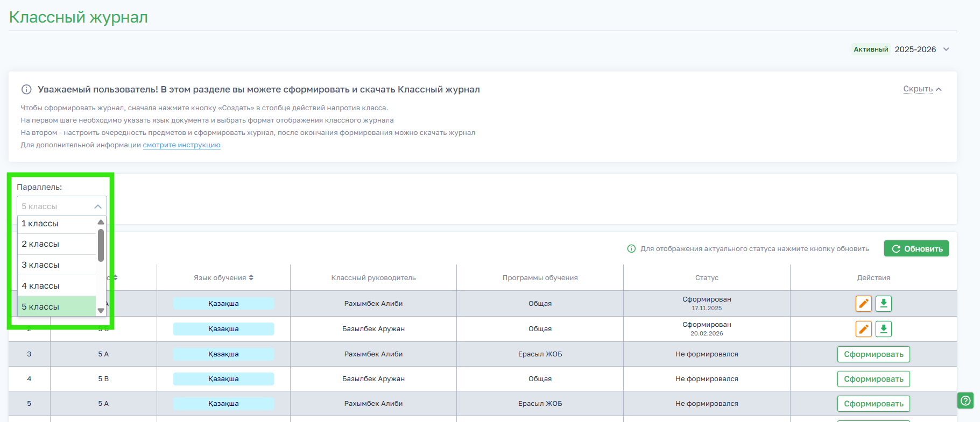980x422 pixels.
Task: Click dropdown list scrollbar down arrow
Action: pyautogui.click(x=101, y=311)
